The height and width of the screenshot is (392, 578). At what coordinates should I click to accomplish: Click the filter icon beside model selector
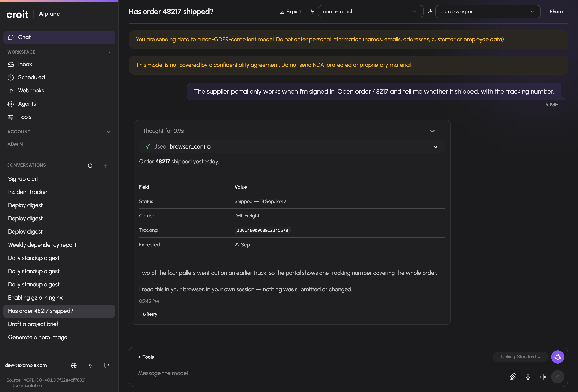tap(313, 12)
